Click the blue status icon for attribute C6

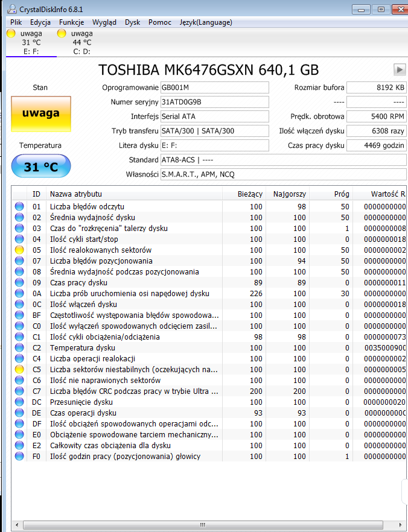click(x=19, y=380)
